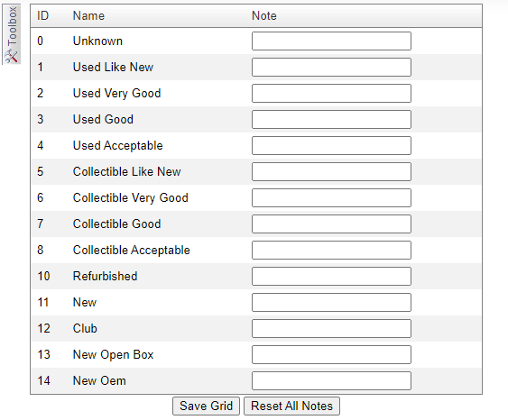Image resolution: width=508 pixels, height=420 pixels.
Task: Click the Used Good note field
Action: tap(331, 119)
